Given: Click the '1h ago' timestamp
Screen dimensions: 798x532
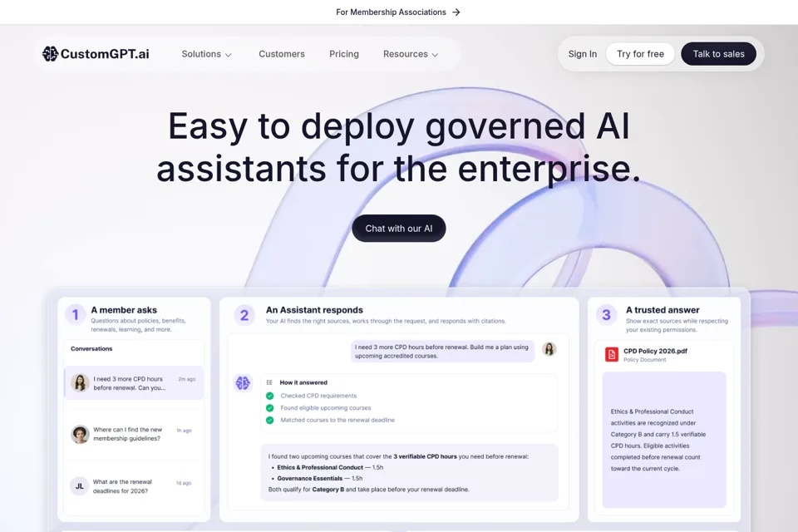Looking at the screenshot, I should [x=184, y=431].
